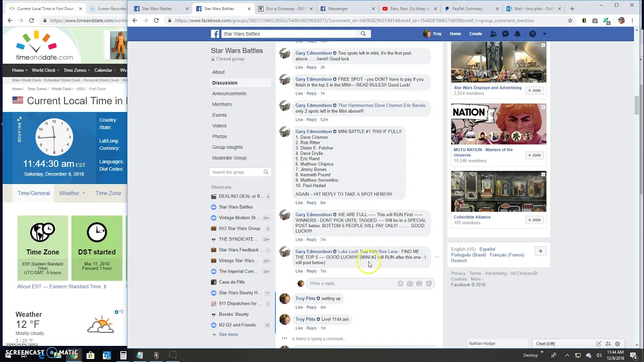Click the Home link in the Facebook header
Image resolution: width=644 pixels, height=362 pixels.
click(455, 34)
